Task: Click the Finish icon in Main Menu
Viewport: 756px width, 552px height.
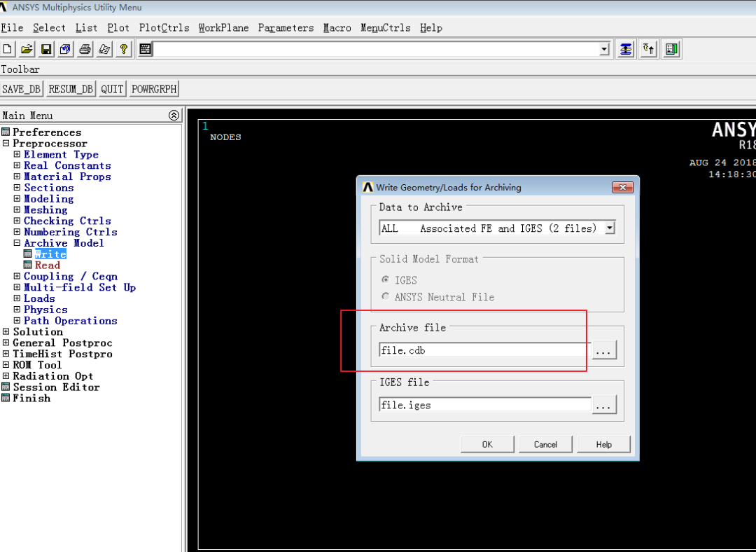Action: click(x=6, y=398)
